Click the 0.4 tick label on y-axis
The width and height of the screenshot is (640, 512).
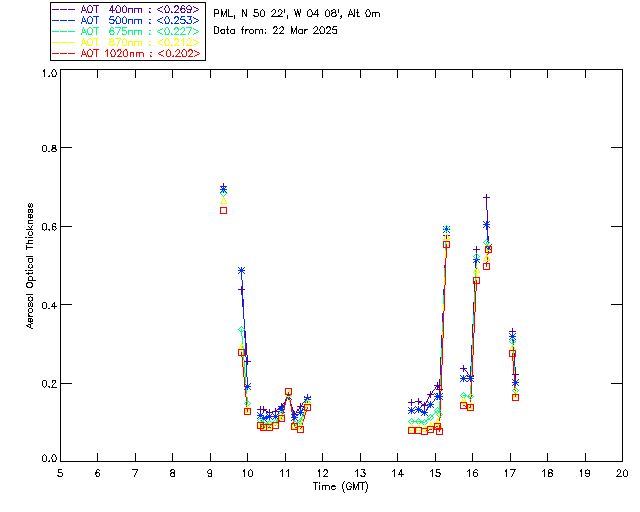[49, 305]
